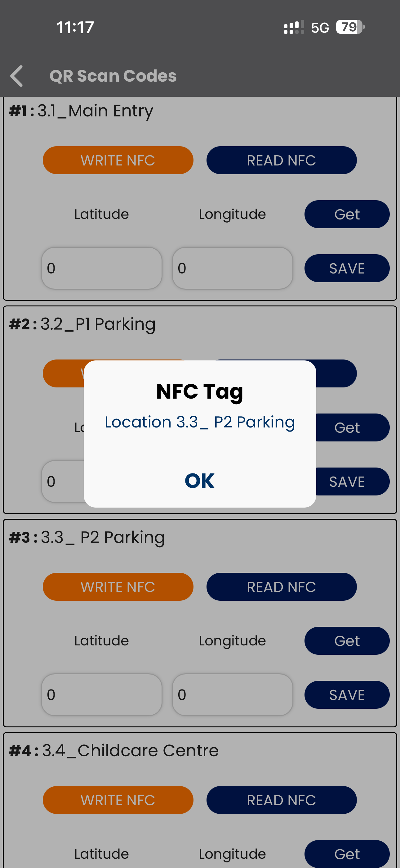The width and height of the screenshot is (400, 868).
Task: Tap READ NFC for 3.3_ P2 Parking
Action: coord(282,587)
